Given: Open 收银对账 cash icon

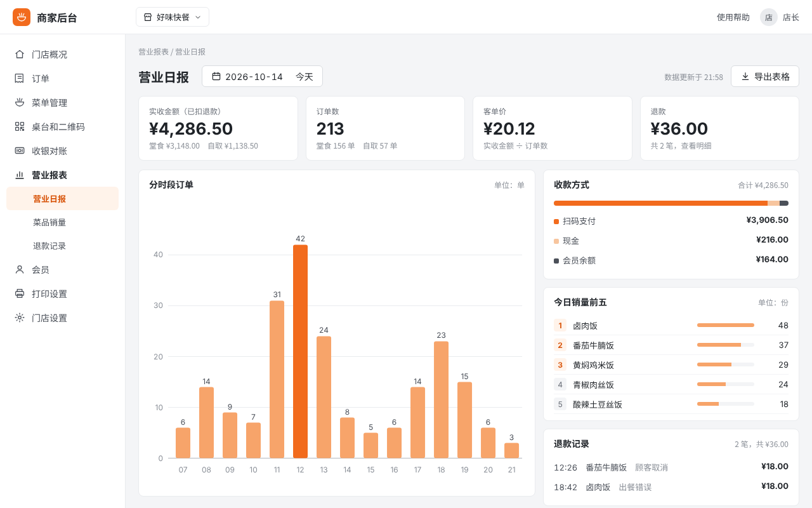Looking at the screenshot, I should pyautogui.click(x=20, y=150).
